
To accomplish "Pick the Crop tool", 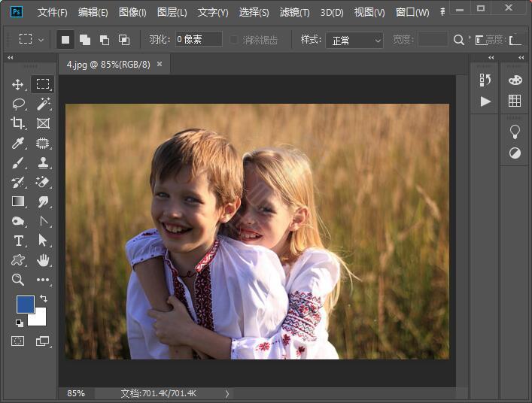I will (x=18, y=123).
